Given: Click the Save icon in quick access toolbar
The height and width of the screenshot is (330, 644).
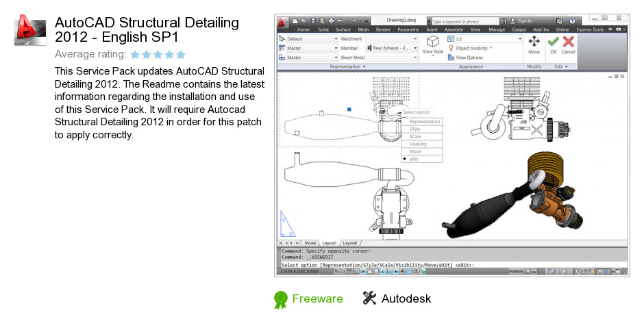Looking at the screenshot, I should (x=313, y=21).
